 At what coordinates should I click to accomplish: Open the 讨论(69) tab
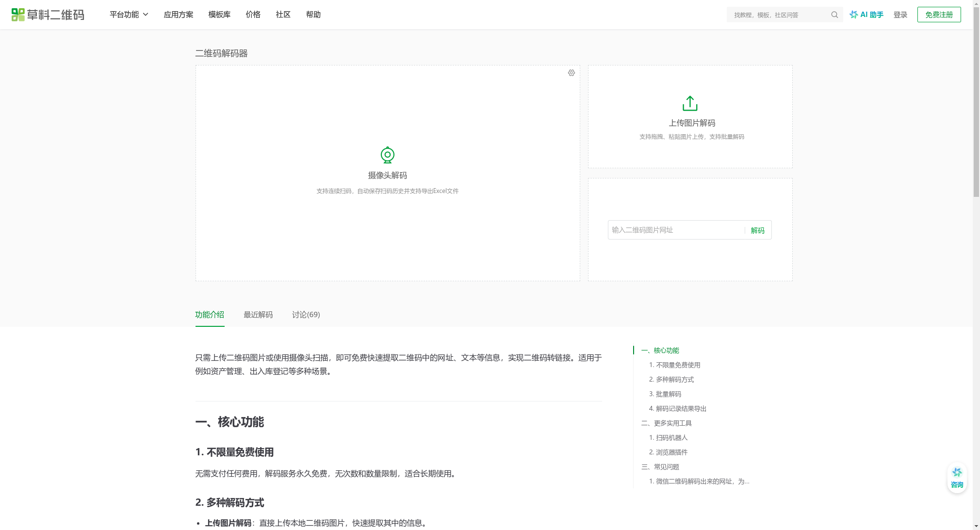306,315
